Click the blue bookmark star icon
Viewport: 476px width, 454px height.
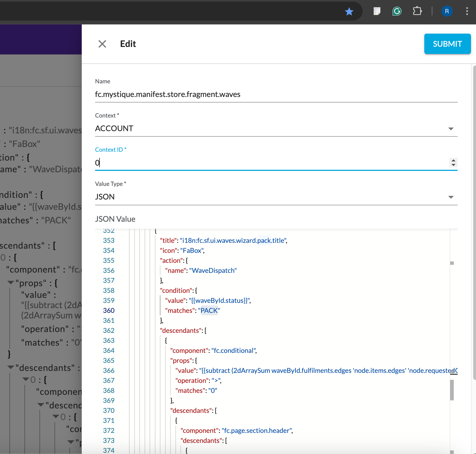[349, 12]
